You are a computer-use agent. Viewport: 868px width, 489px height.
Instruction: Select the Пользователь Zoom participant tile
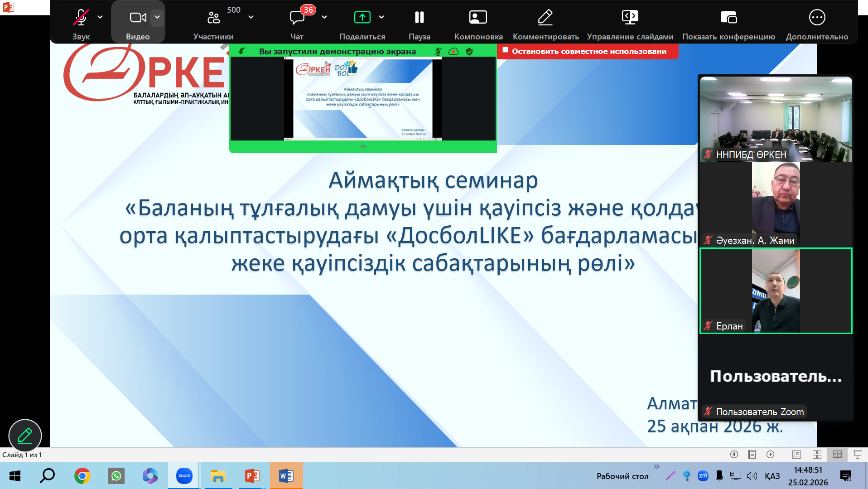[776, 376]
